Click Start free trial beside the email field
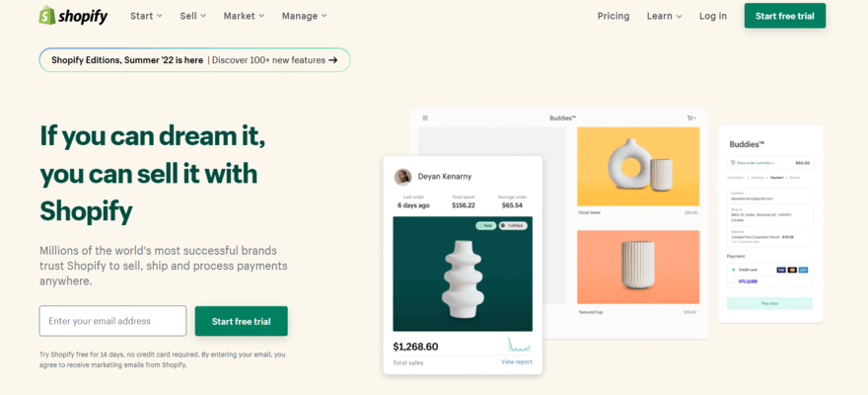The image size is (868, 395). tap(242, 321)
